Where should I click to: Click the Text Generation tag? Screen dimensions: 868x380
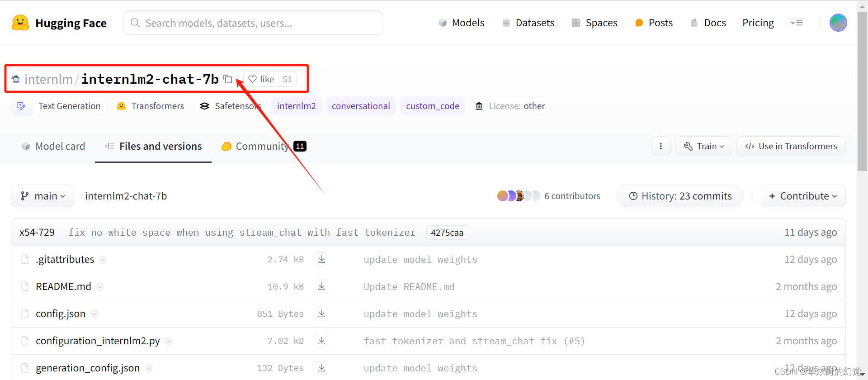tap(59, 106)
